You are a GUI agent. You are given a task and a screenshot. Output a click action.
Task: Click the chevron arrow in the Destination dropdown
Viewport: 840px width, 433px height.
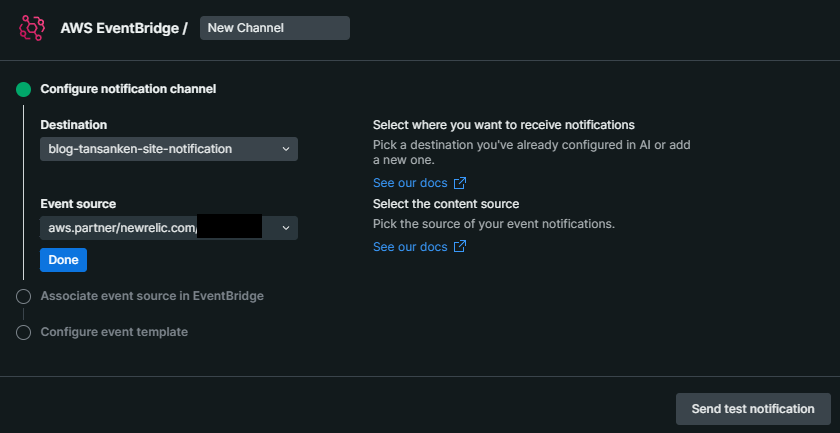click(286, 149)
